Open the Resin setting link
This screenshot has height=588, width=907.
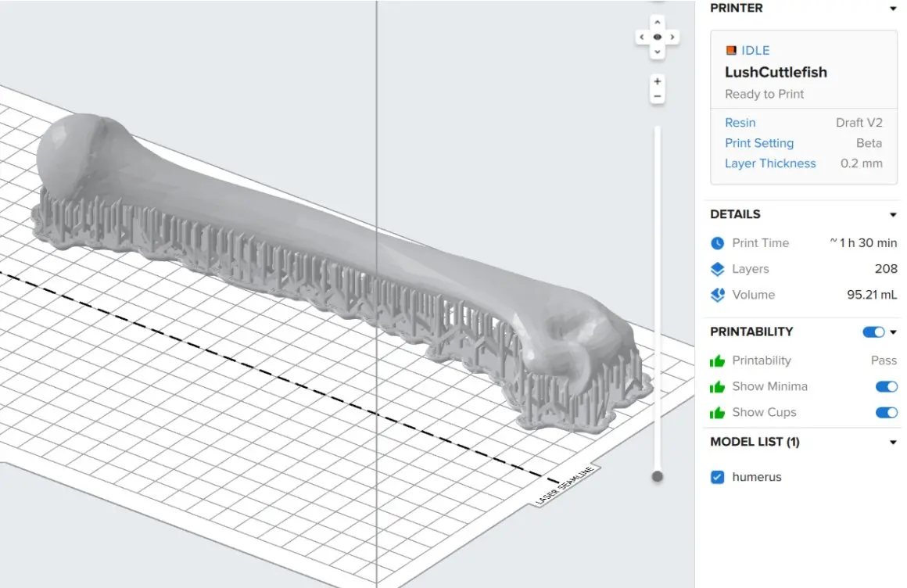pyautogui.click(x=740, y=123)
